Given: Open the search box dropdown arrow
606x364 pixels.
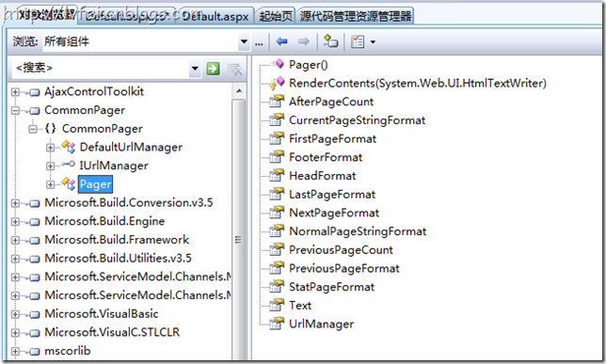Looking at the screenshot, I should (x=195, y=69).
